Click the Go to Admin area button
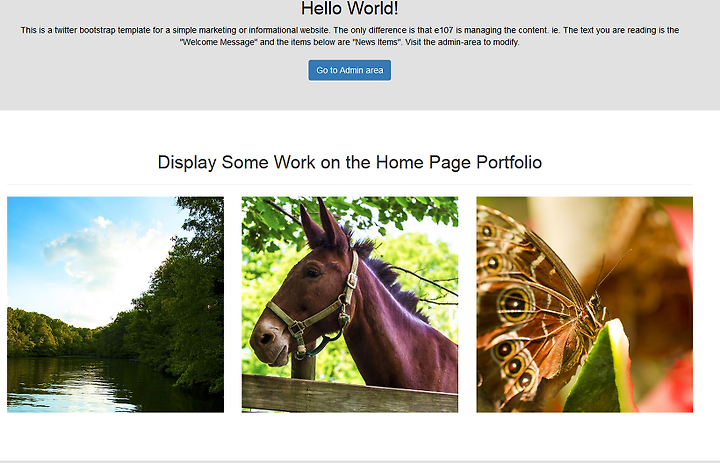 349,70
